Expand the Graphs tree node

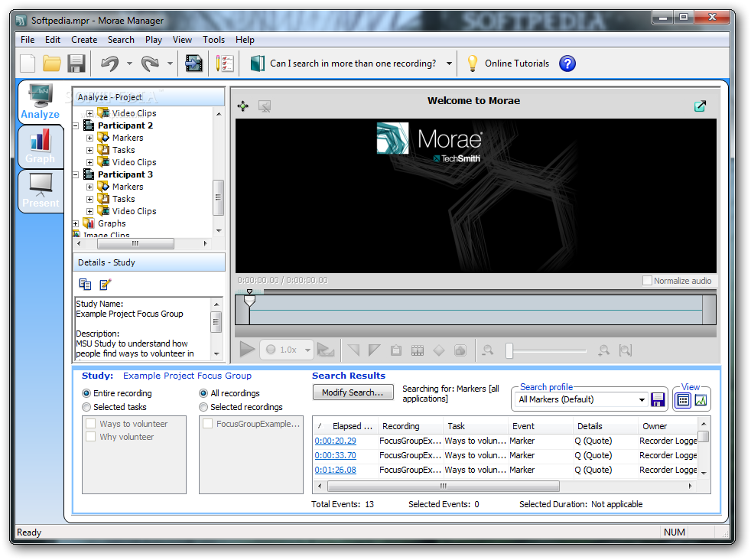point(76,223)
